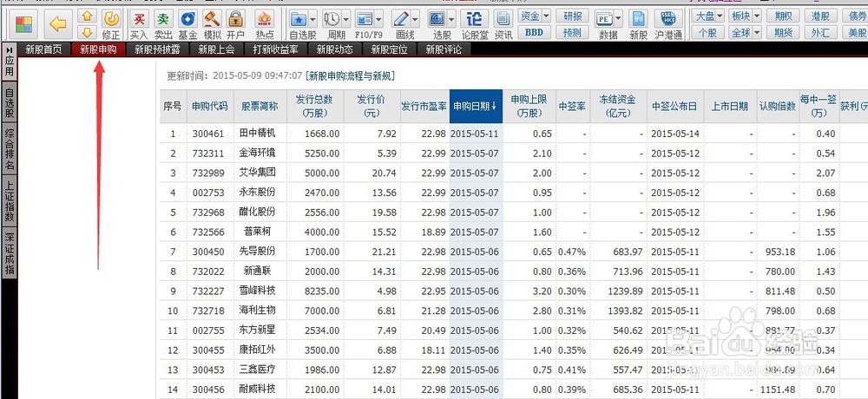Click the 研报 toolbar button
Viewport: 868px width, 399px height.
pos(572,16)
